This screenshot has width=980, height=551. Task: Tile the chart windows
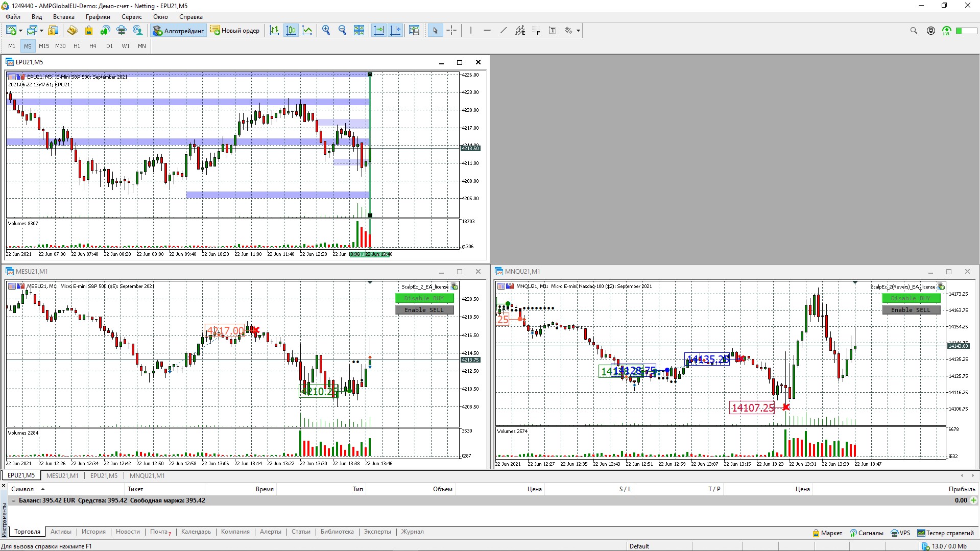point(359,31)
